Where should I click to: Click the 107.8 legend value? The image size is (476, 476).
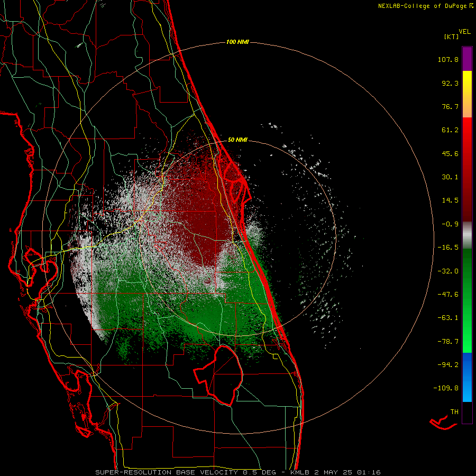448,59
